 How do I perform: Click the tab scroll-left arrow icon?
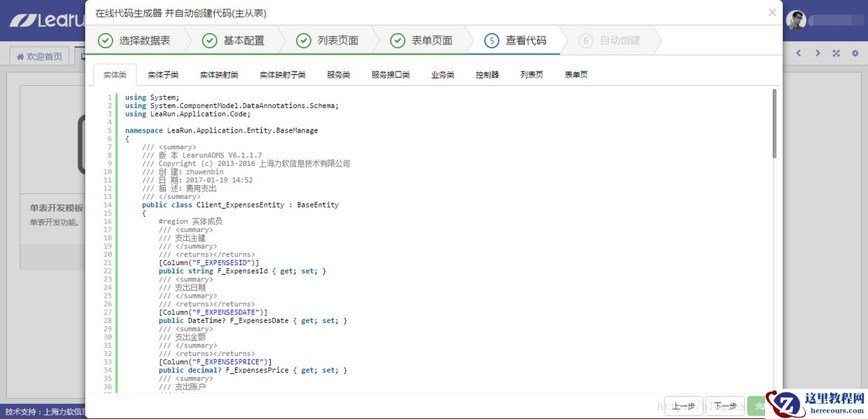799,53
